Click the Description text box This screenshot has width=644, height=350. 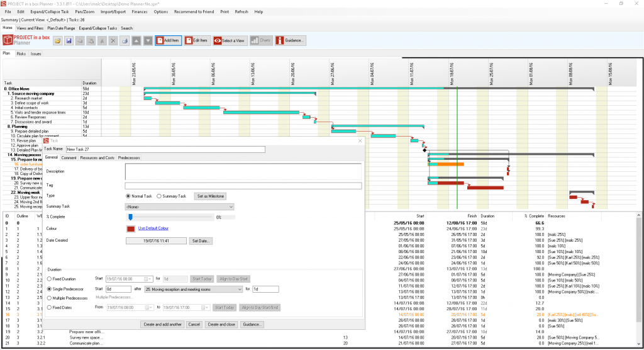pyautogui.click(x=243, y=171)
